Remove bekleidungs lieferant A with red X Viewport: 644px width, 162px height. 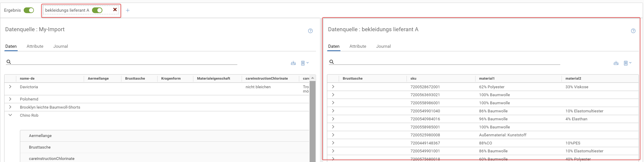(115, 10)
